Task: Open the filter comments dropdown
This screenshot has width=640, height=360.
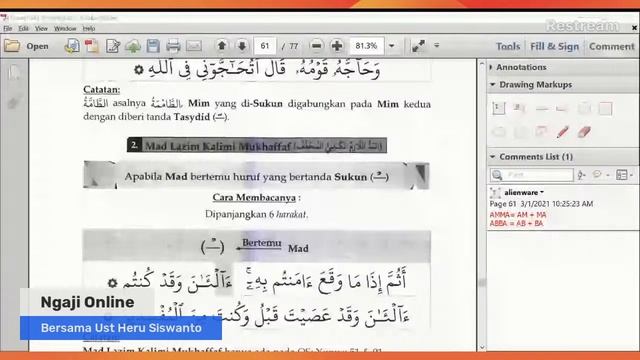Action: pos(600,175)
